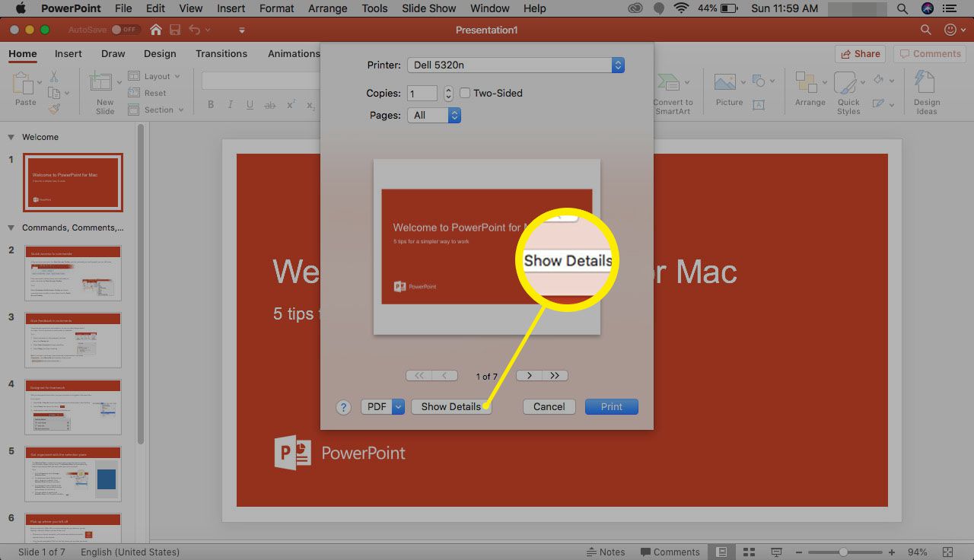Click the New Slide icon
The height and width of the screenshot is (560, 974).
[x=101, y=84]
